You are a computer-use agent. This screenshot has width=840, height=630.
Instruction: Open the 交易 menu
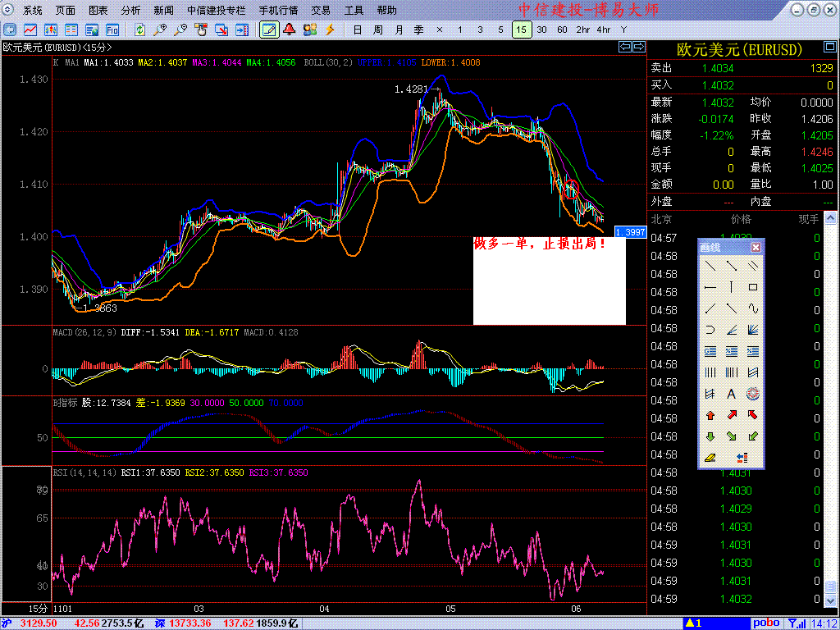point(321,10)
